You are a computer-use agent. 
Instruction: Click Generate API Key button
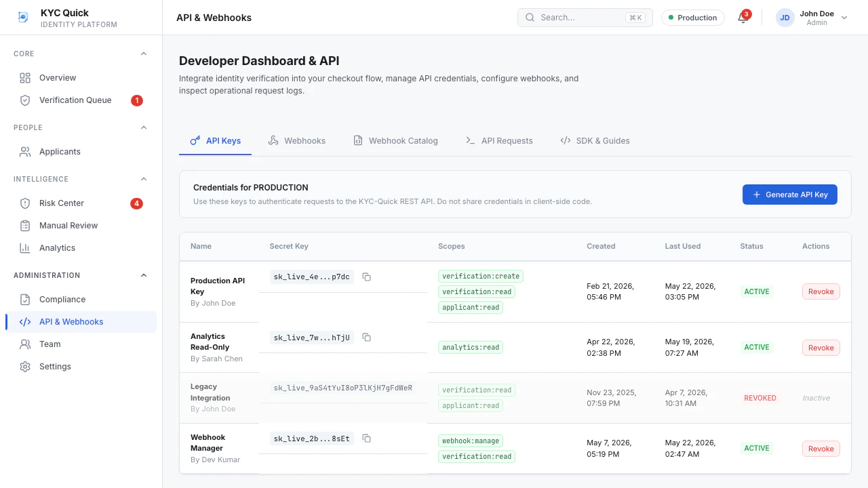pyautogui.click(x=790, y=195)
